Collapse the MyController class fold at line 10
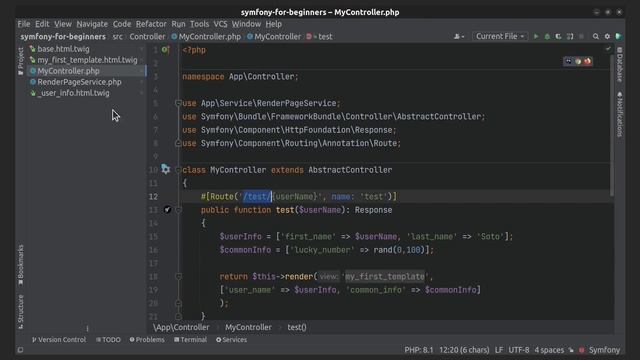The height and width of the screenshot is (360, 640). pyautogui.click(x=178, y=170)
